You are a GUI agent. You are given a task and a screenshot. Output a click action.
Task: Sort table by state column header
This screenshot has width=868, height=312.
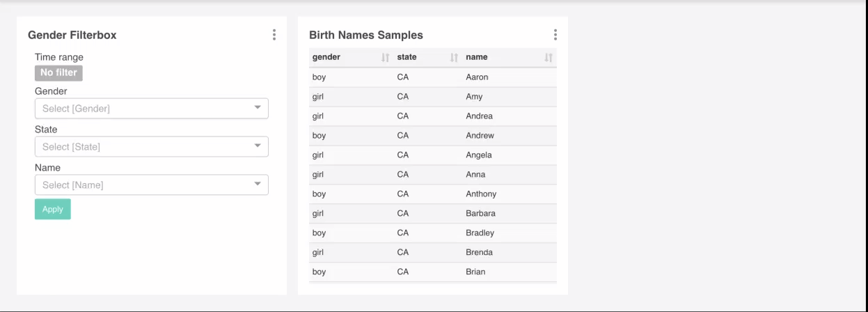(x=407, y=57)
